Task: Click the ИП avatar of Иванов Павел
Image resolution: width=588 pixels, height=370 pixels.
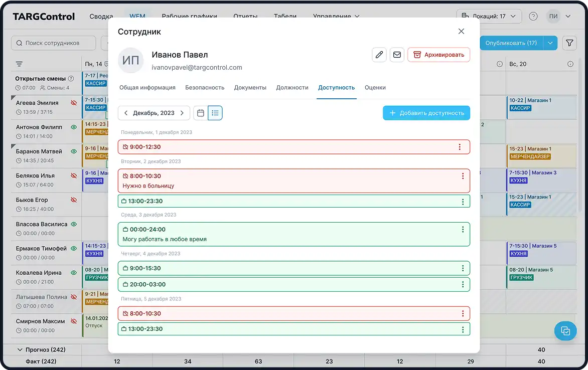Action: coord(131,60)
